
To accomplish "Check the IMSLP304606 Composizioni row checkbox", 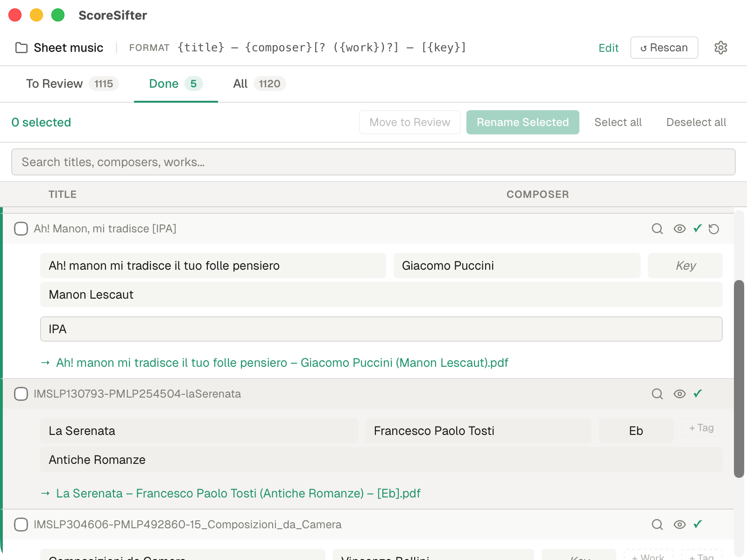I will [21, 525].
